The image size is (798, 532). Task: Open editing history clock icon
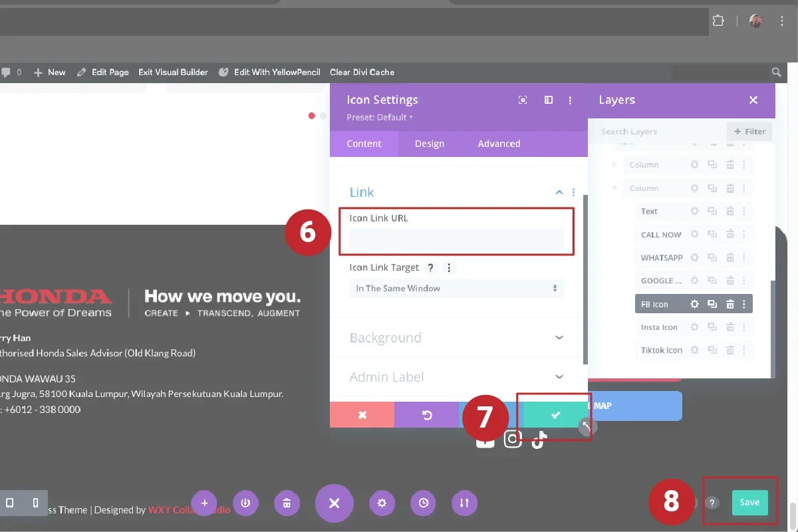point(424,503)
